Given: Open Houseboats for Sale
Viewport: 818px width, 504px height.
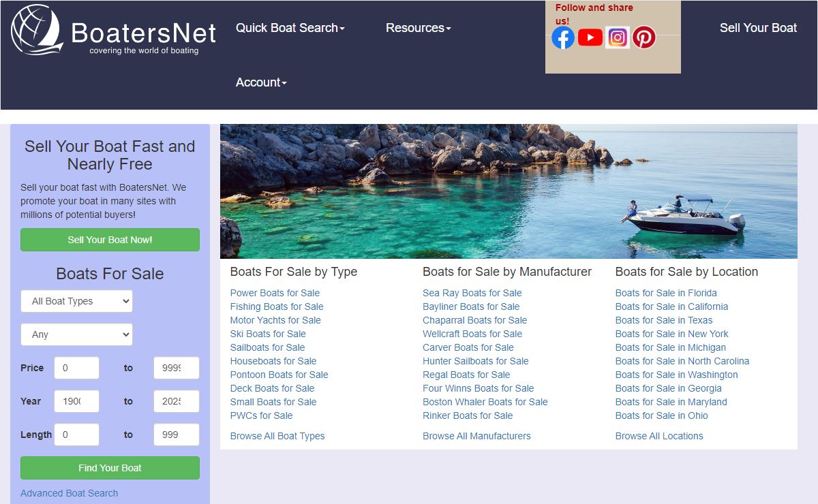Looking at the screenshot, I should point(273,361).
